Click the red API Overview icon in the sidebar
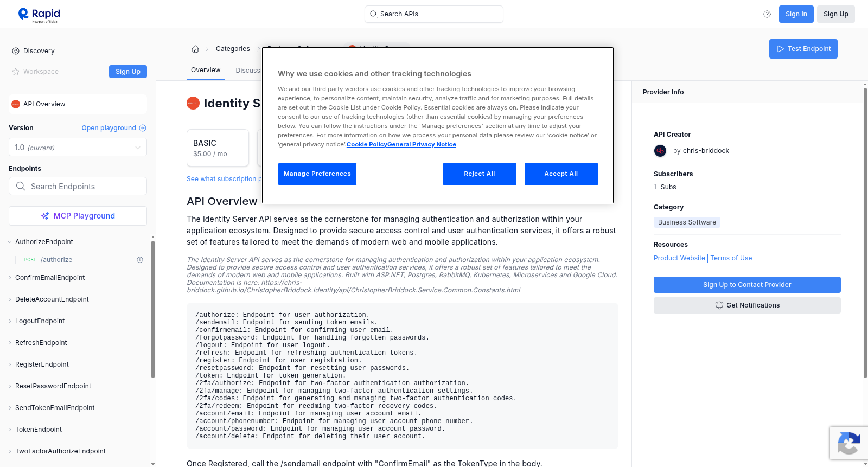 tap(16, 104)
